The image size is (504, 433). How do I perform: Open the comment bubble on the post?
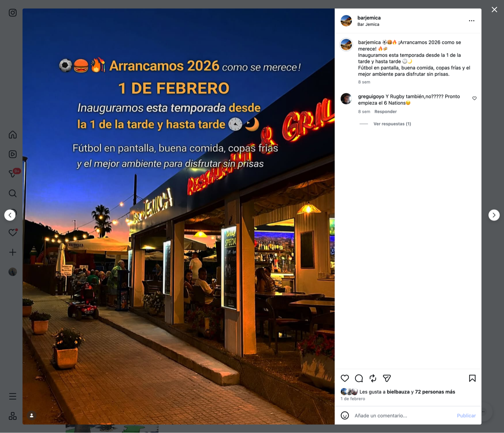pyautogui.click(x=359, y=378)
